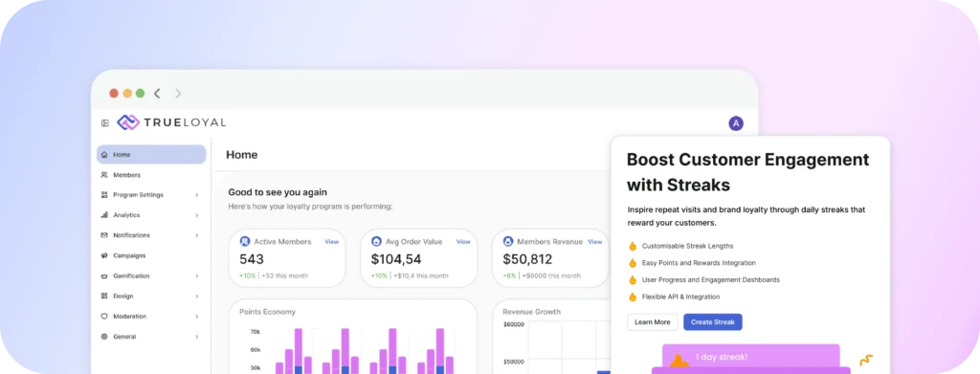Screen dimensions: 980x374
Task: Open Moderation in the sidebar
Action: 151,317
